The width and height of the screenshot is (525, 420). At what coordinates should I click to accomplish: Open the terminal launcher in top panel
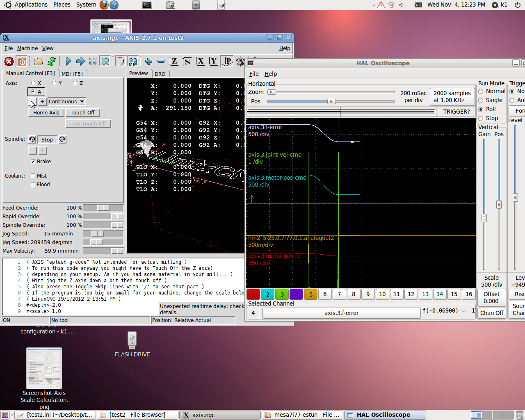pyautogui.click(x=147, y=5)
